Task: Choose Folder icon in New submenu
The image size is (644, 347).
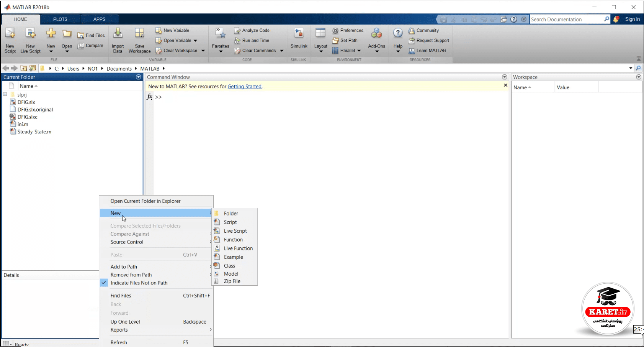Action: tap(217, 213)
